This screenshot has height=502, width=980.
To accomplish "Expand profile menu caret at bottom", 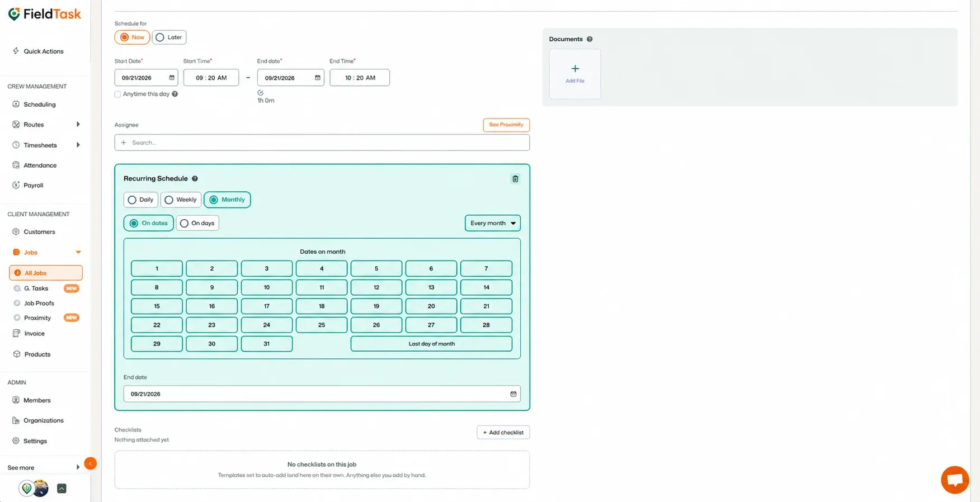I will (62, 489).
